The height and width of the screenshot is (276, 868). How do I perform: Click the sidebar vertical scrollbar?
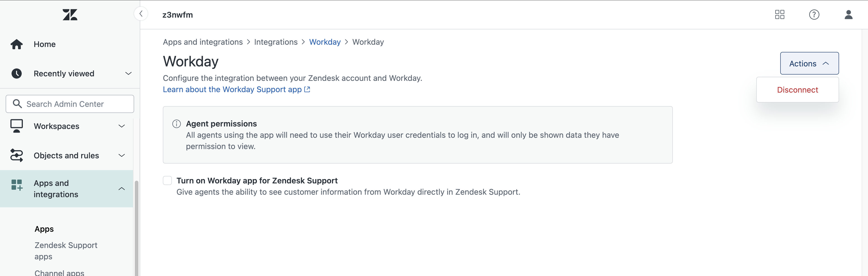click(136, 228)
